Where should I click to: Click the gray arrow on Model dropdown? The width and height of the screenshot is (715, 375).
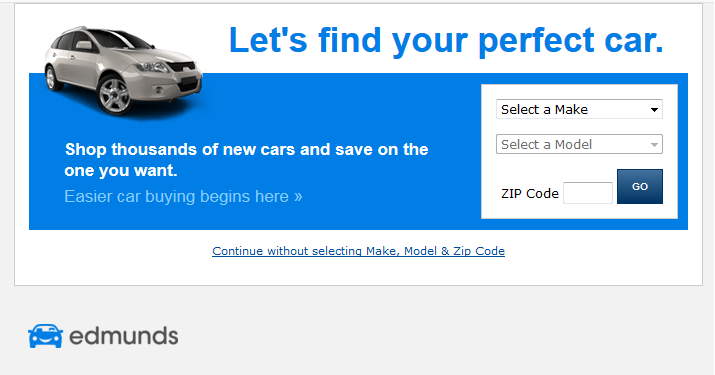tap(654, 145)
